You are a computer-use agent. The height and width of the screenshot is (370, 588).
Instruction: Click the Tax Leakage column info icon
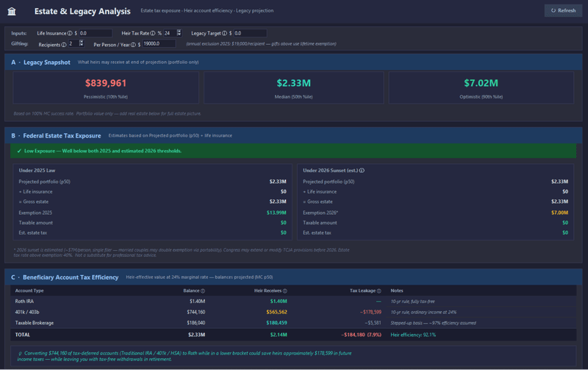(379, 291)
